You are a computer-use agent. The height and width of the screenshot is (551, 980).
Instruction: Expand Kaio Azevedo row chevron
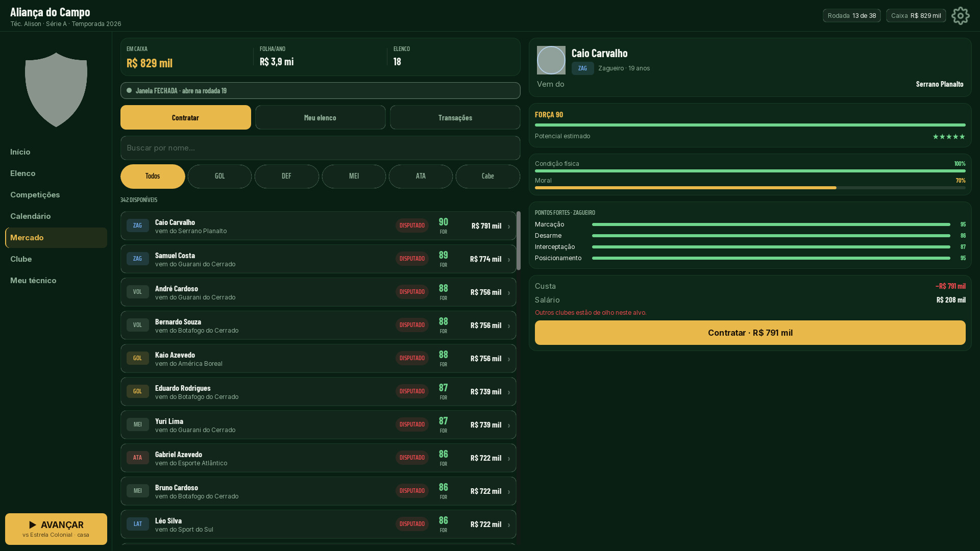pyautogui.click(x=509, y=359)
